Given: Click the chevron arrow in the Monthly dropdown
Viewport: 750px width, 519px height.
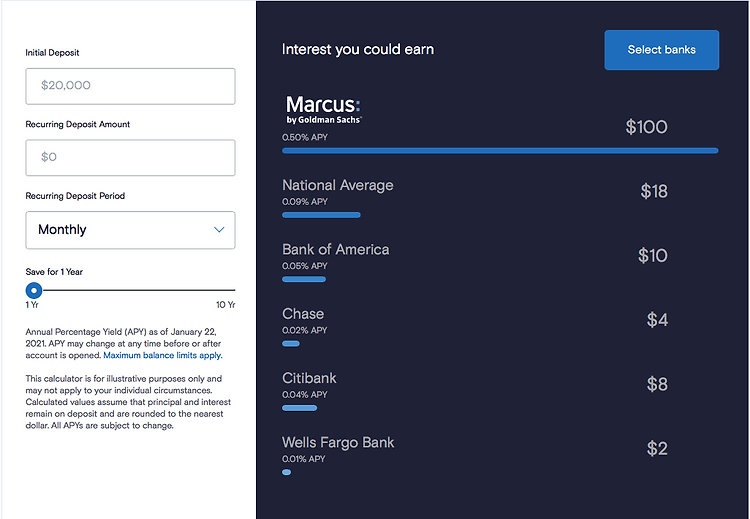Looking at the screenshot, I should (x=219, y=230).
